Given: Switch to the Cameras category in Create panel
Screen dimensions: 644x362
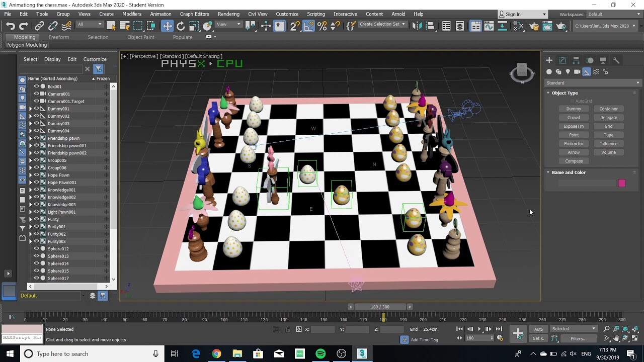Looking at the screenshot, I should click(x=577, y=72).
